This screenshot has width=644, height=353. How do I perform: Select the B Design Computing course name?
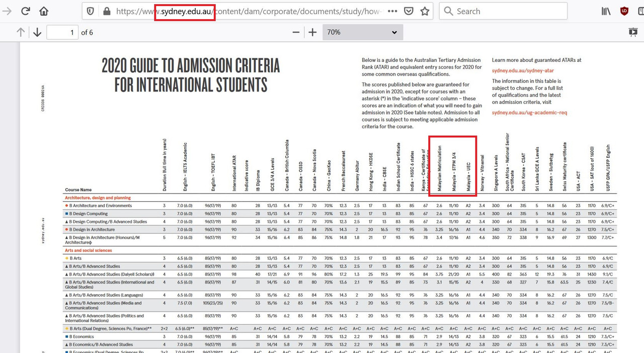coord(90,213)
